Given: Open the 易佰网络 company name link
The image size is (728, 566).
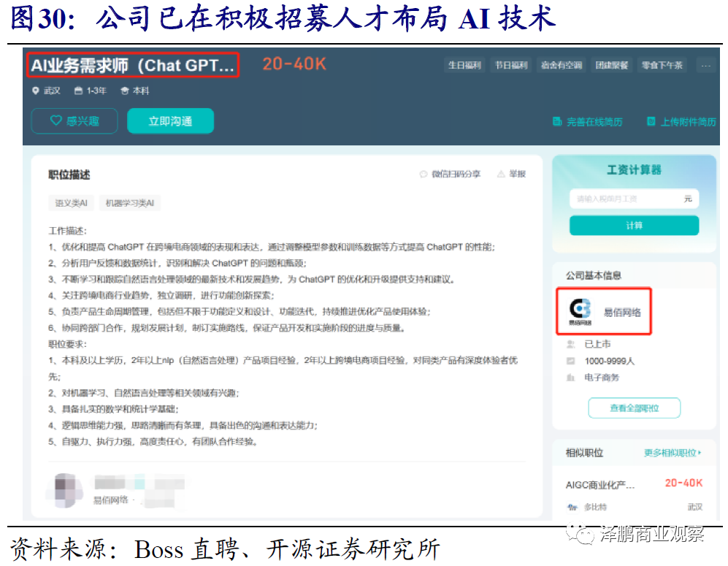Looking at the screenshot, I should coord(622,313).
